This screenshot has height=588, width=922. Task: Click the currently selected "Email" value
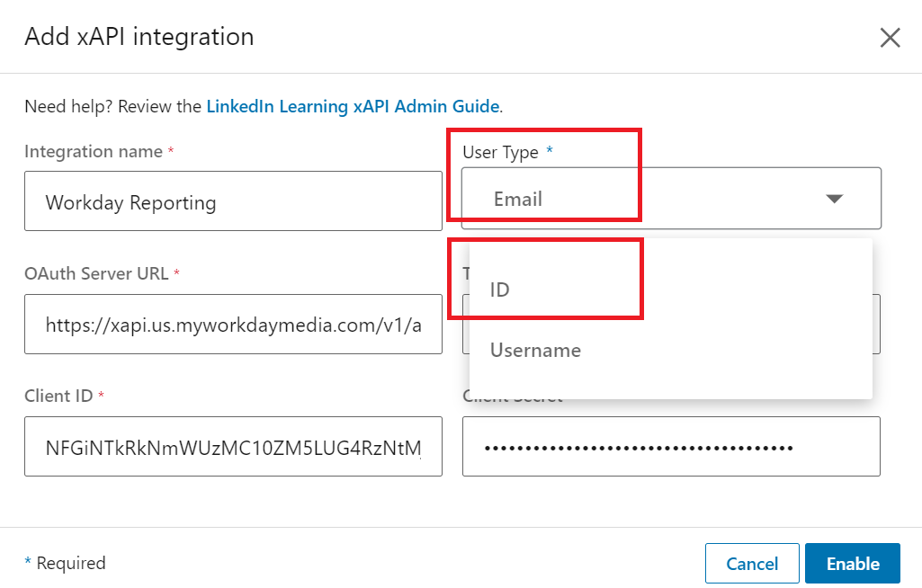tap(518, 199)
